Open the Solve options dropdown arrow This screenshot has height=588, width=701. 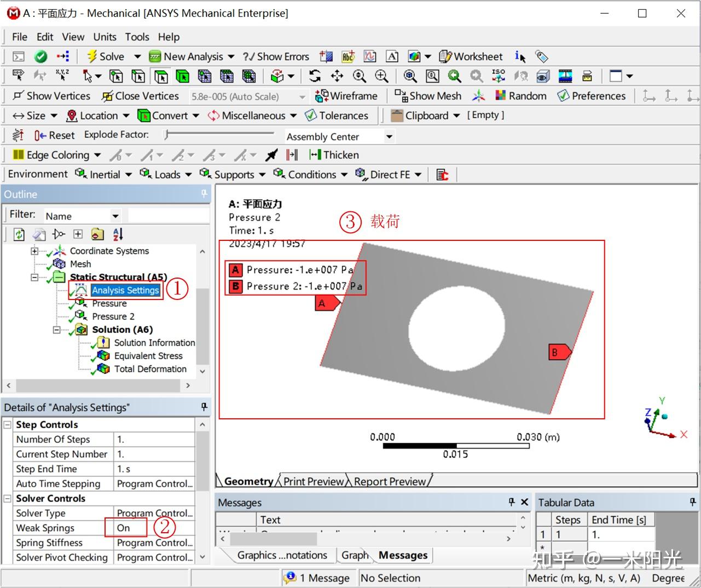point(137,56)
